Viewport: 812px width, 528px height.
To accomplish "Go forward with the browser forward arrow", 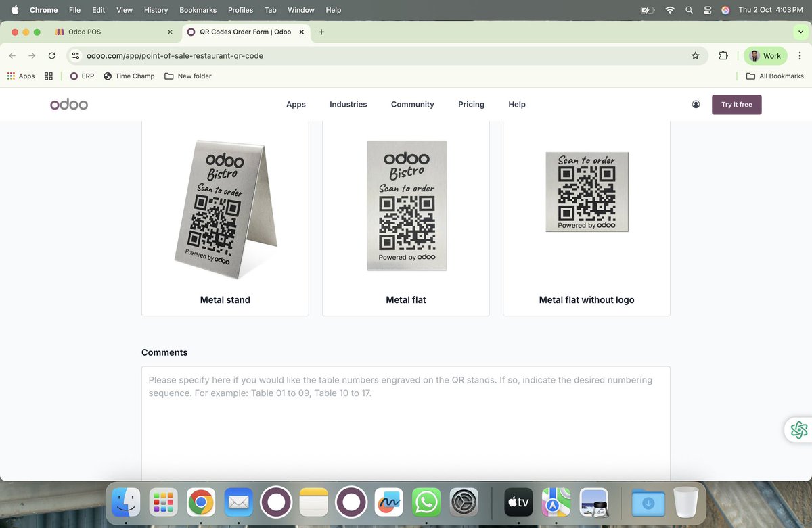I will click(x=32, y=56).
